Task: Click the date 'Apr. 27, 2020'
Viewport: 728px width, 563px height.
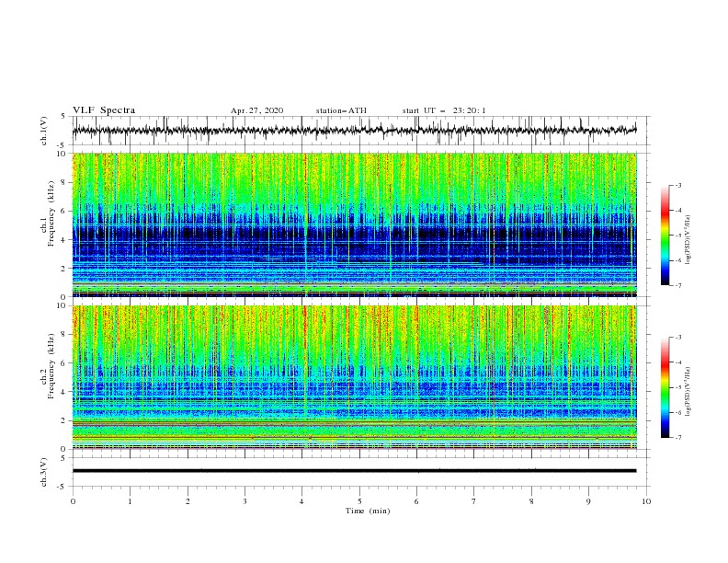Action: 256,110
